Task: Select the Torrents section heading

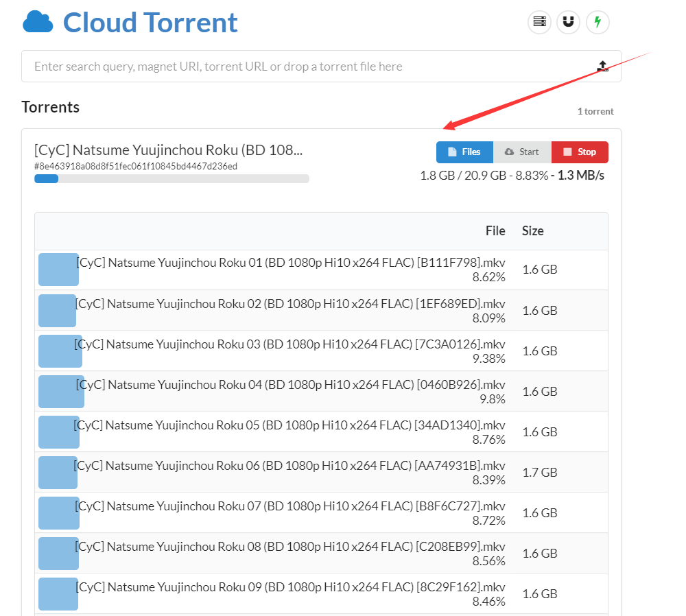Action: (x=51, y=107)
